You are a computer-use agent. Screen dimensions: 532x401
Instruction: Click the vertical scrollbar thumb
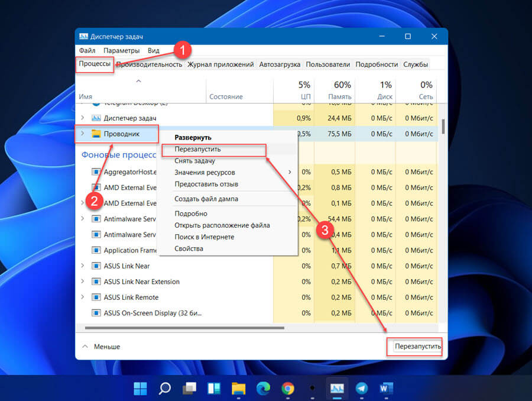click(x=443, y=126)
